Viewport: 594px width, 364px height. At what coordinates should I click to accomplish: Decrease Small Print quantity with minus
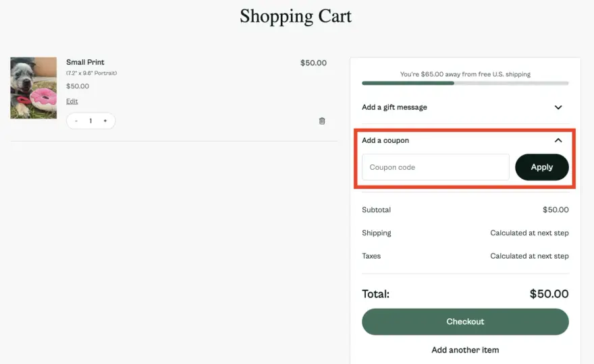76,121
